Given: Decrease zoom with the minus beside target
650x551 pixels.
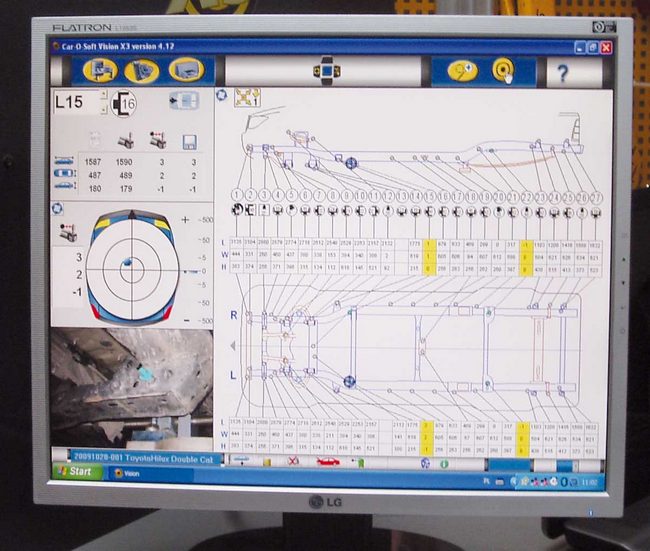Looking at the screenshot, I should pyautogui.click(x=185, y=320).
